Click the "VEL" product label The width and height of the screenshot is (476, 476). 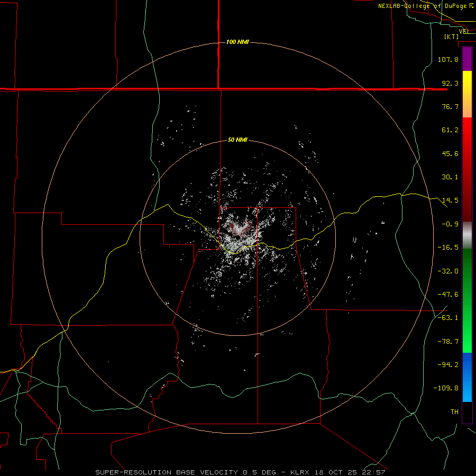click(464, 31)
